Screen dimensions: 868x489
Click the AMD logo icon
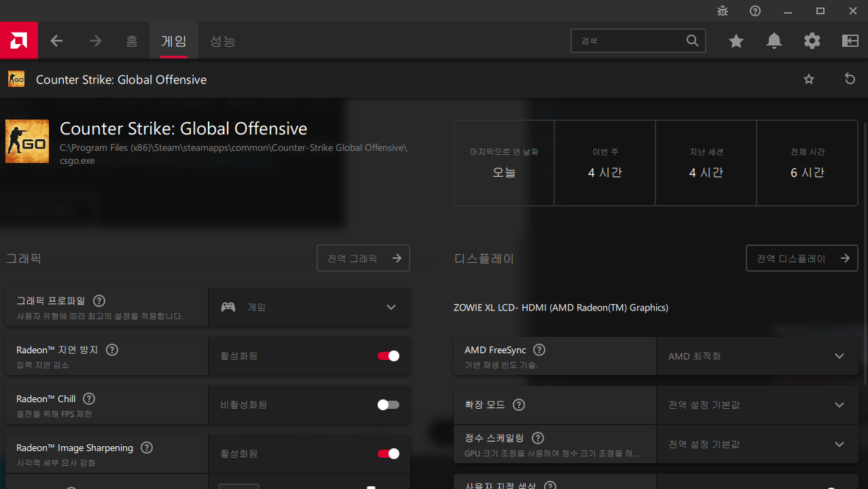point(19,41)
